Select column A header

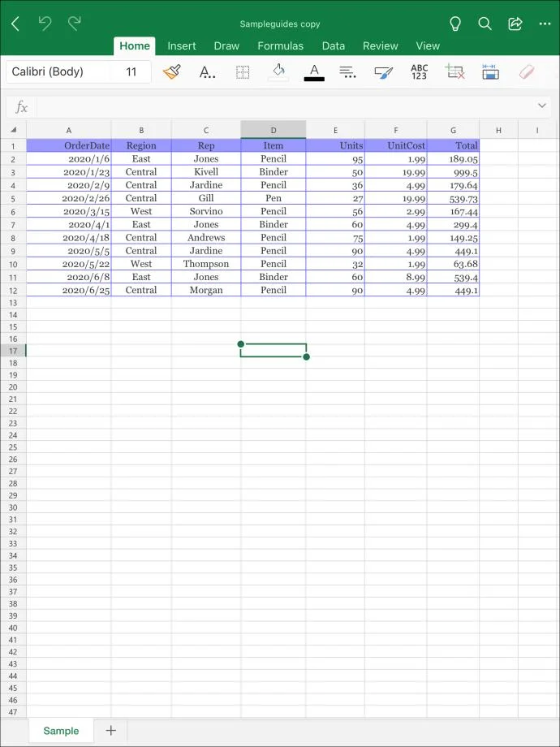[x=69, y=130]
